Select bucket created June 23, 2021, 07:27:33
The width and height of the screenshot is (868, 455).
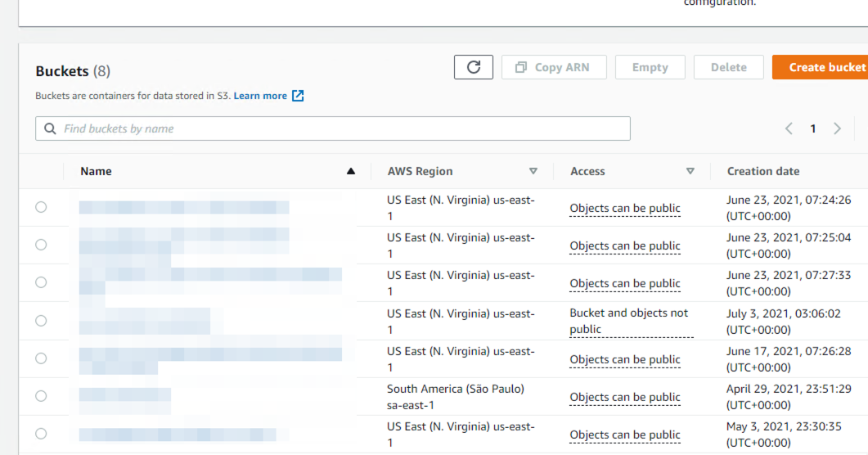coord(41,282)
